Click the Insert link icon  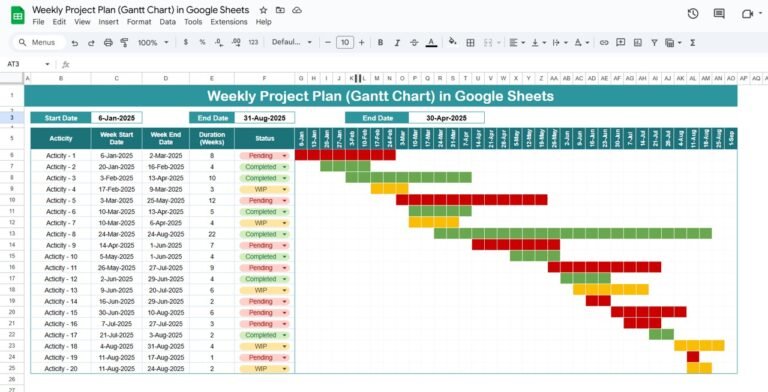604,43
